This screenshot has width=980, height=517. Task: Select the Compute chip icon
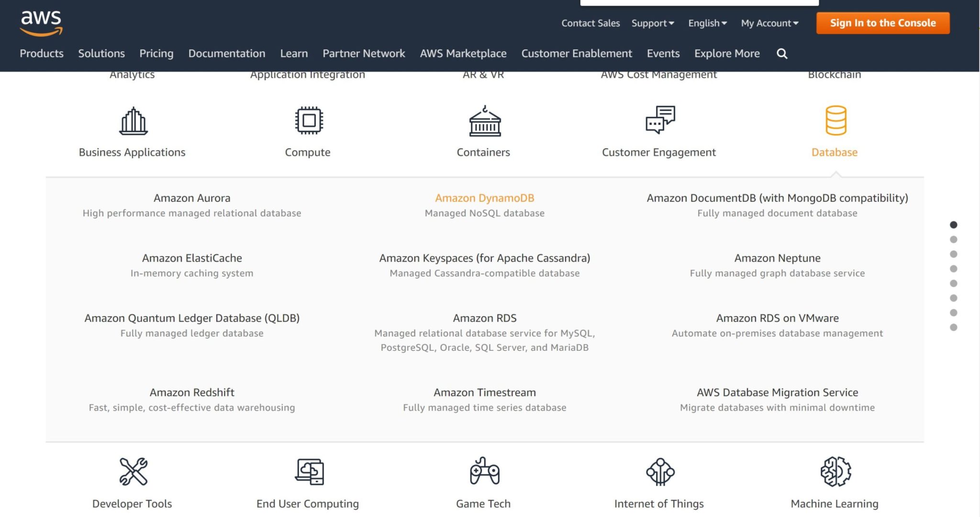[309, 120]
